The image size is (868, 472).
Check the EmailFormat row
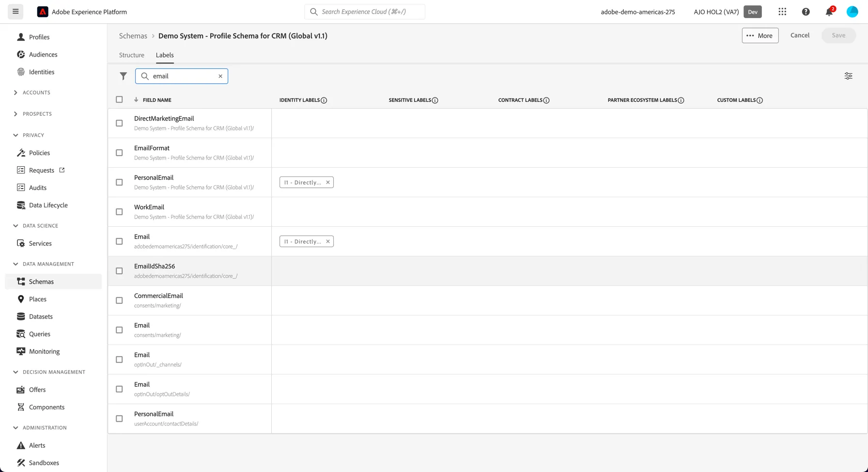[x=119, y=153]
